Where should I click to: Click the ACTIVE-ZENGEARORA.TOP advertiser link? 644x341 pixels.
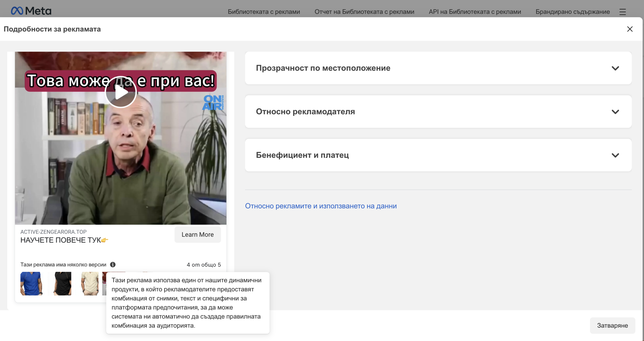(x=53, y=232)
